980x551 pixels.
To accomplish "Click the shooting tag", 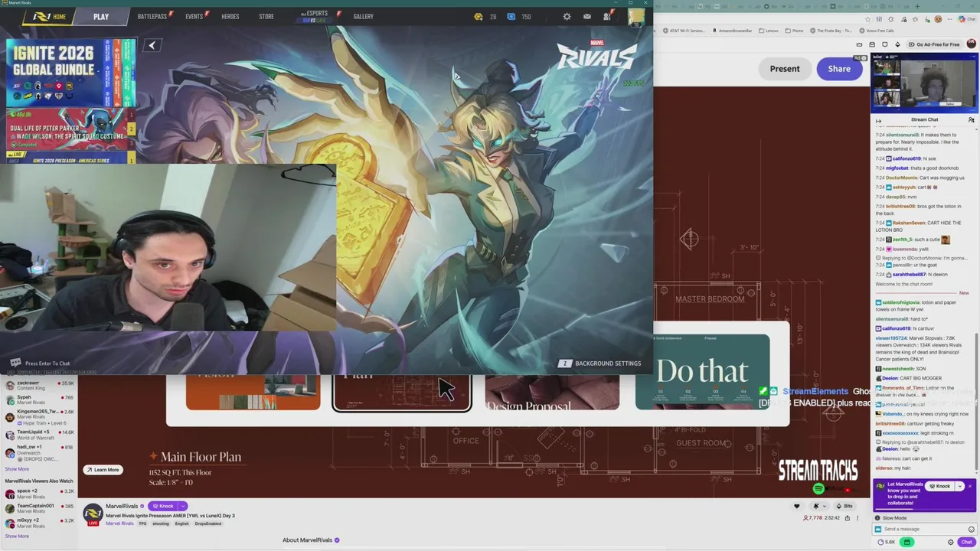I will point(161,523).
